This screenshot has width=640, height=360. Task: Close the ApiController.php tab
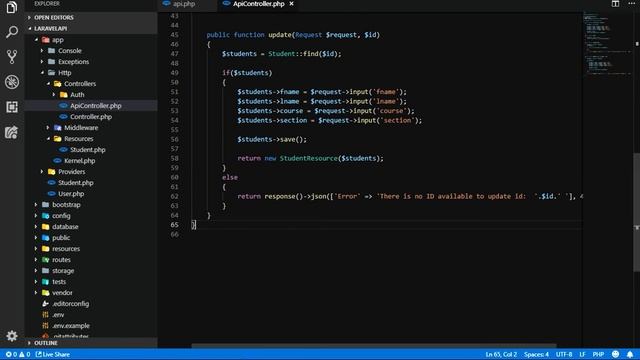coord(291,4)
